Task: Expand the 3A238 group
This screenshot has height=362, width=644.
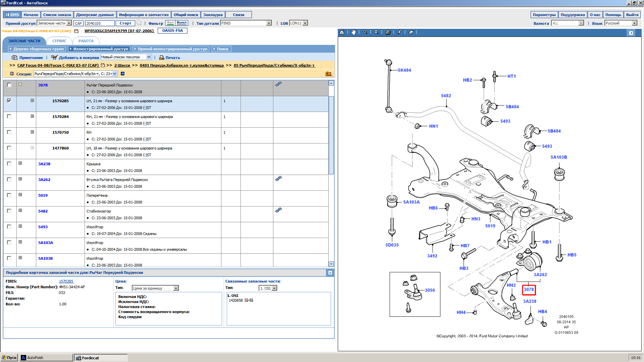Action: click(20, 163)
